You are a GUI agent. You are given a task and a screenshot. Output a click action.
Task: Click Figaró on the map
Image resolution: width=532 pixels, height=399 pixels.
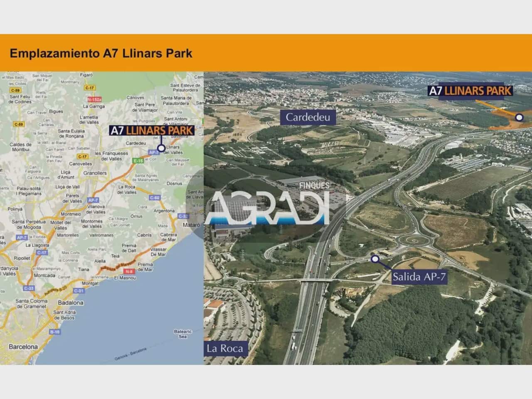86,75
